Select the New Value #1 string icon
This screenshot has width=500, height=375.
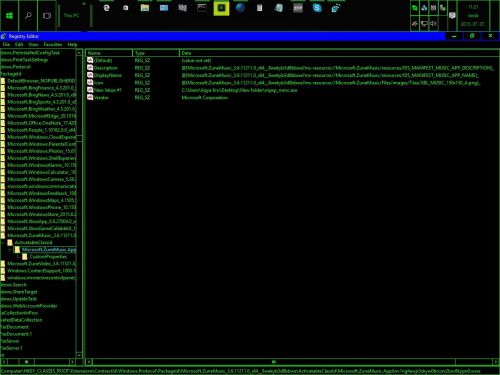click(90, 90)
